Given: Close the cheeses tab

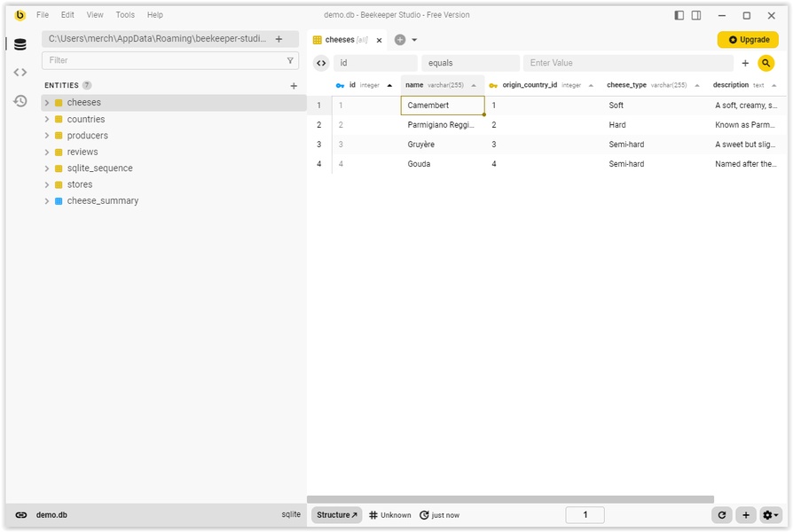Looking at the screenshot, I should tap(380, 40).
